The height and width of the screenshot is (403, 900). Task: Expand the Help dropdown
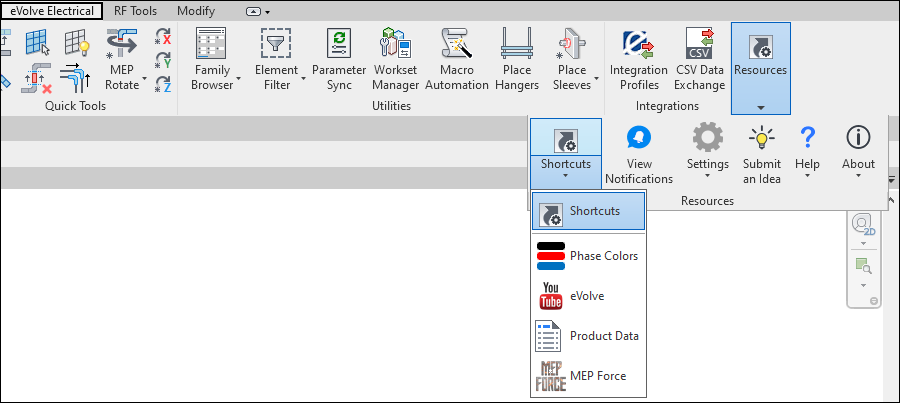[x=807, y=177]
